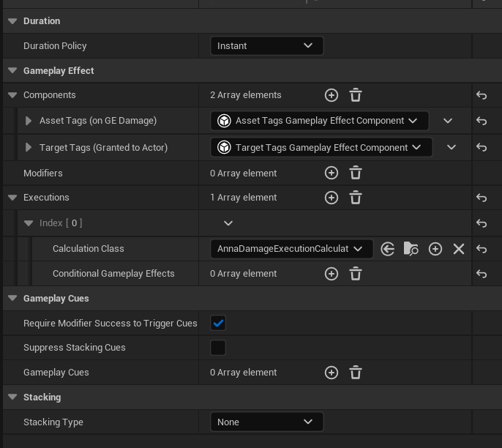The width and height of the screenshot is (502, 448).
Task: Uncheck Require Modifier Success to Trigger Cues
Action: [x=218, y=323]
